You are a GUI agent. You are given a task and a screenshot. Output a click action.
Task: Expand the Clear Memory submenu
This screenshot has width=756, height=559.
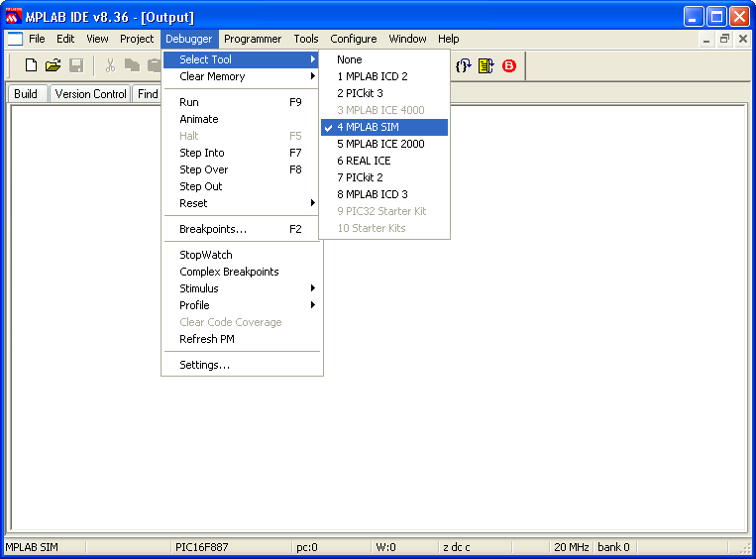coord(241,76)
